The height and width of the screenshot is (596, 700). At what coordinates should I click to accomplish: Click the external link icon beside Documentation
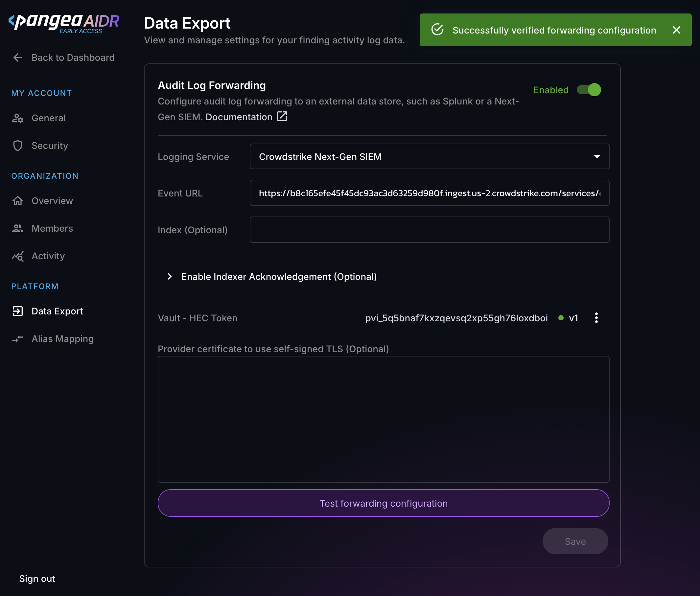tap(282, 117)
